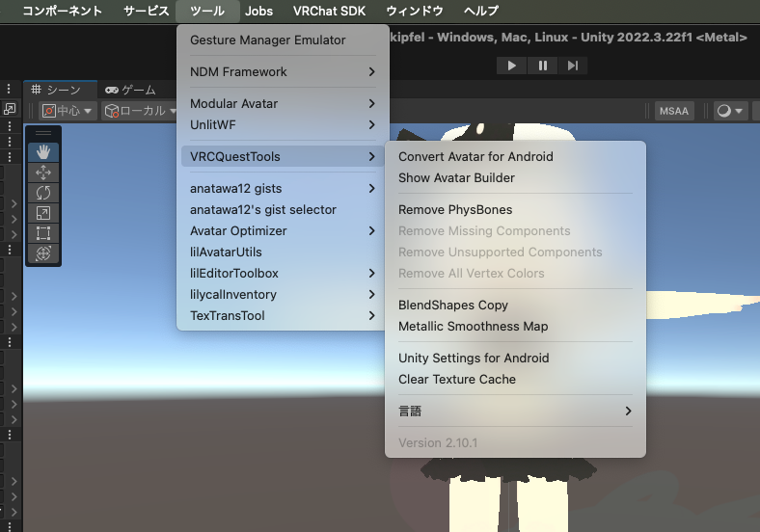Open the Local handle rotation dropdown
The width and height of the screenshot is (760, 532).
140,111
